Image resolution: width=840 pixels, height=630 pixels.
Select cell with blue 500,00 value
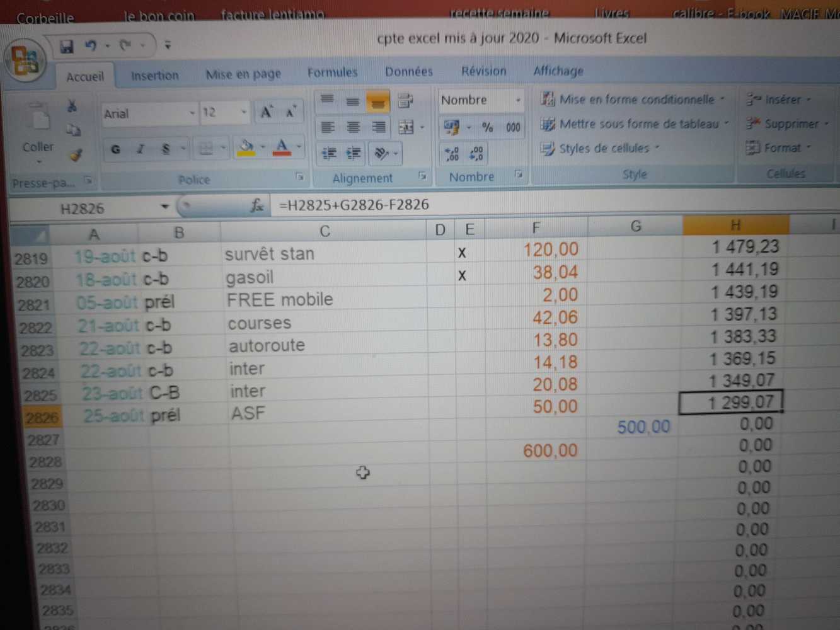pos(635,427)
